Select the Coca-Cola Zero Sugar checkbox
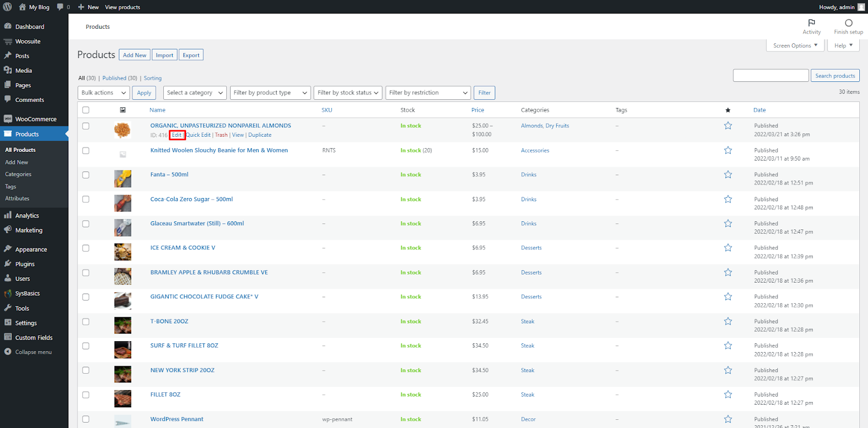The image size is (868, 428). click(86, 199)
